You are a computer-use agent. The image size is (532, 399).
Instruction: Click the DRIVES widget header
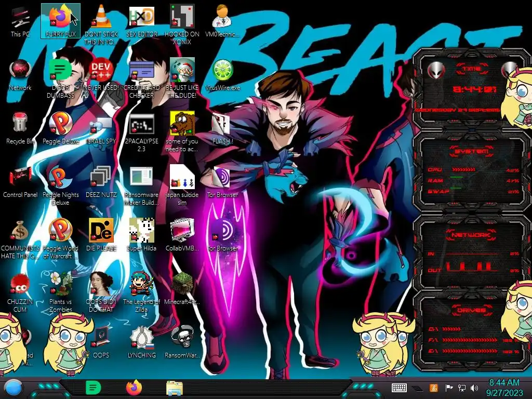coord(471,310)
